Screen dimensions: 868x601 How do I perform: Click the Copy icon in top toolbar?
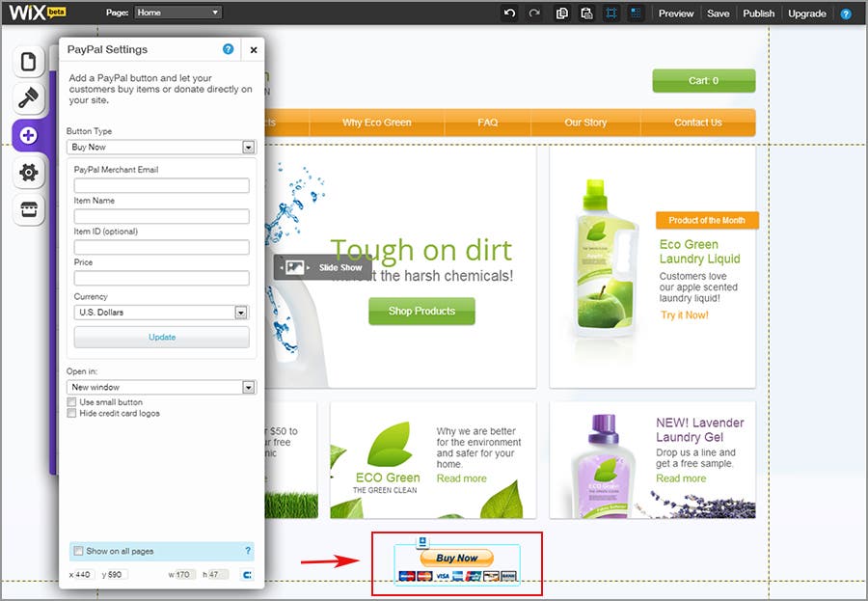click(x=562, y=14)
